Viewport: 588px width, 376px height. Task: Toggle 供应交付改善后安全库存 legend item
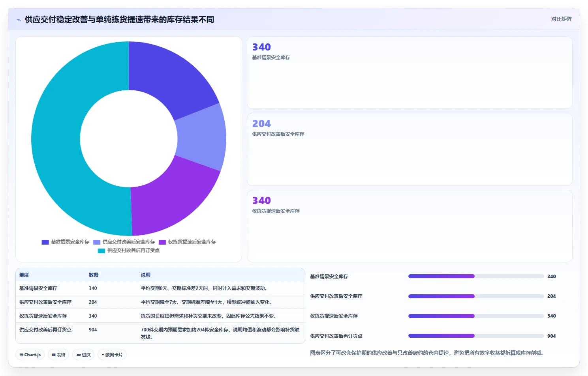pyautogui.click(x=124, y=242)
